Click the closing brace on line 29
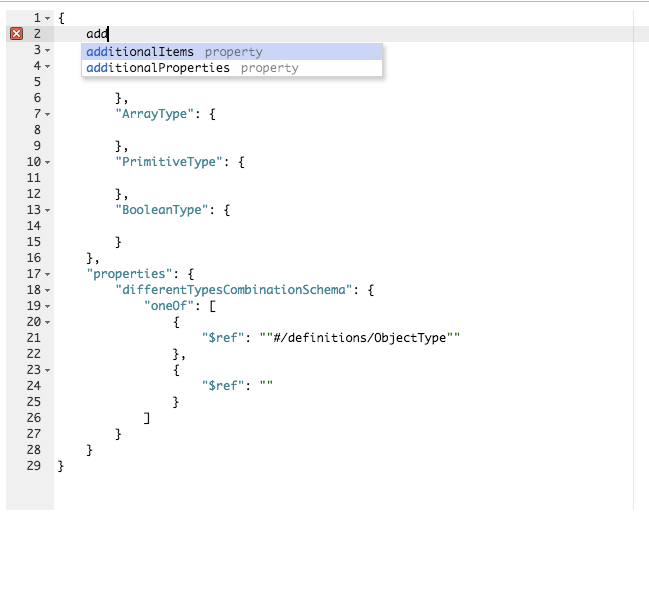This screenshot has width=649, height=594. pyautogui.click(x=61, y=466)
